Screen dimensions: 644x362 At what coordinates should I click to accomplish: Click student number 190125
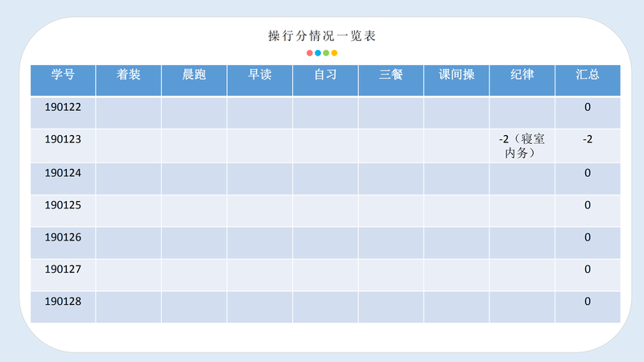(63, 205)
